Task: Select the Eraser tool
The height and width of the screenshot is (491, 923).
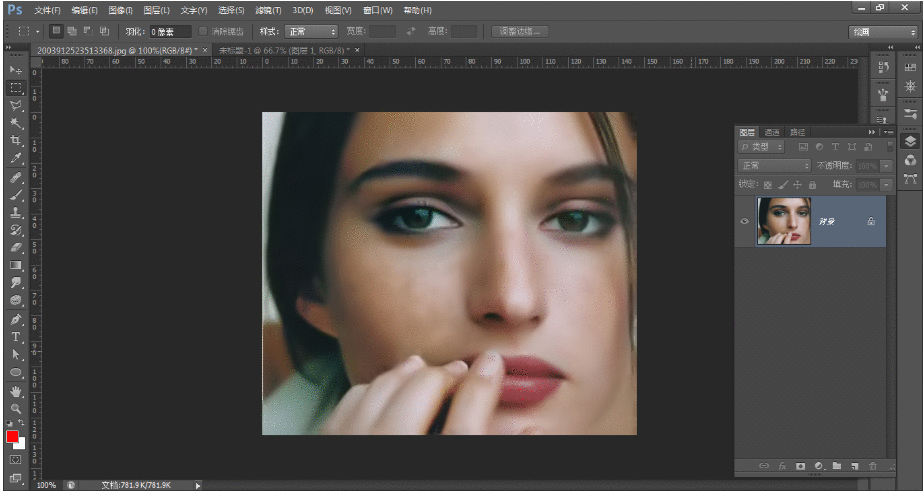Action: click(x=16, y=247)
